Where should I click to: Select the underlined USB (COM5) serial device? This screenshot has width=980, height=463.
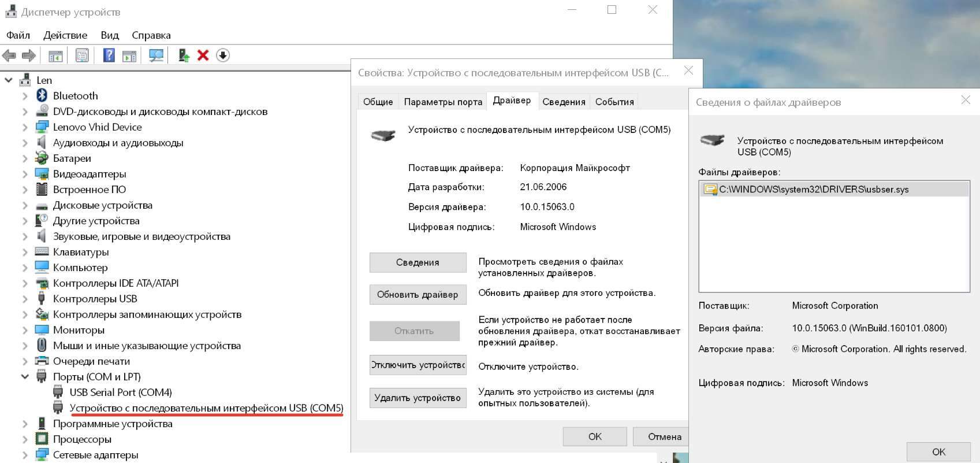(x=206, y=408)
